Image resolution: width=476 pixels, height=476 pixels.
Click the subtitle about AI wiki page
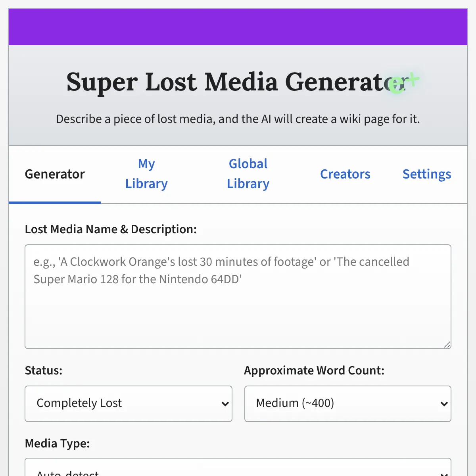pyautogui.click(x=238, y=119)
